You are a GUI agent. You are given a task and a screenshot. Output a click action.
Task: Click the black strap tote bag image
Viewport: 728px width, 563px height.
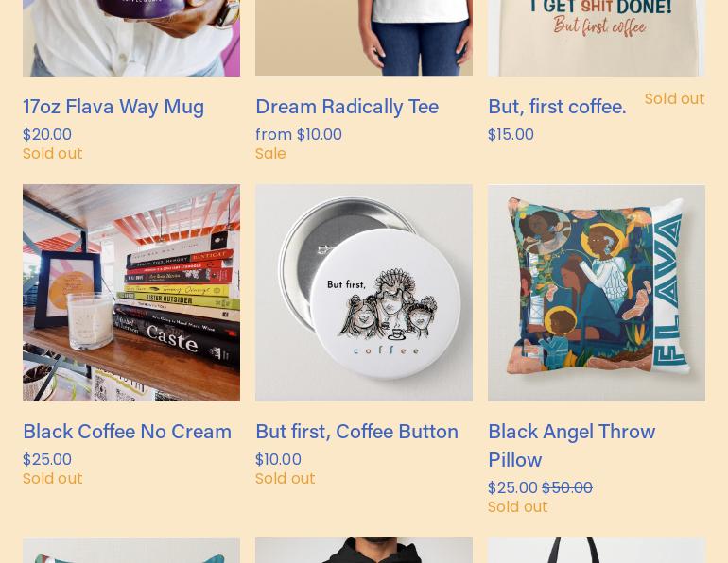pos(597,551)
